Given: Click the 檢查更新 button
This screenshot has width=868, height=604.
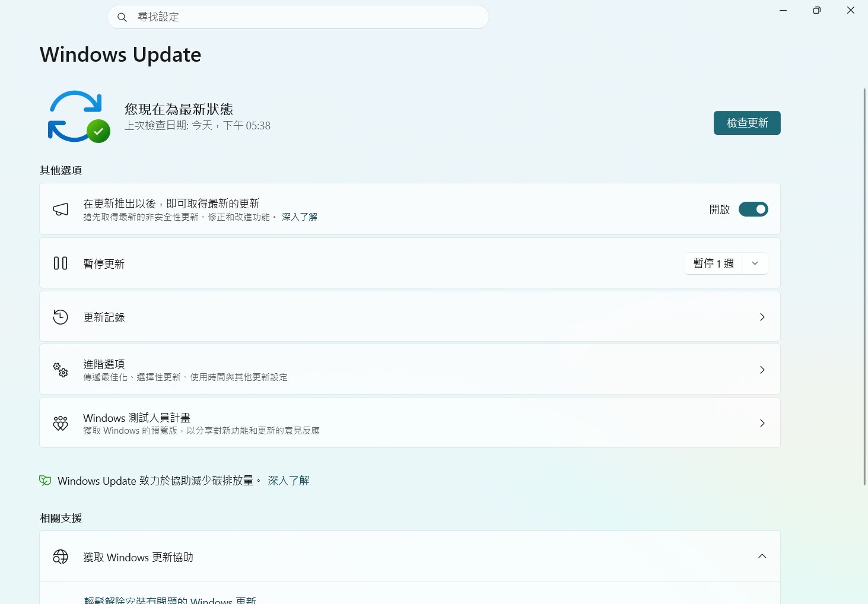Looking at the screenshot, I should (x=747, y=123).
